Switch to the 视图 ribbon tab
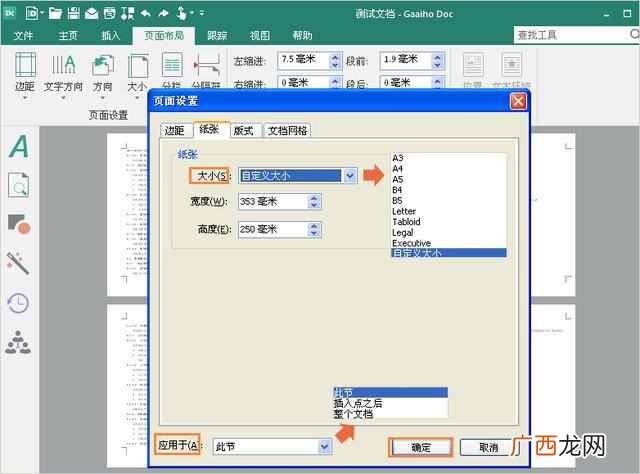The height and width of the screenshot is (474, 640). (x=260, y=36)
